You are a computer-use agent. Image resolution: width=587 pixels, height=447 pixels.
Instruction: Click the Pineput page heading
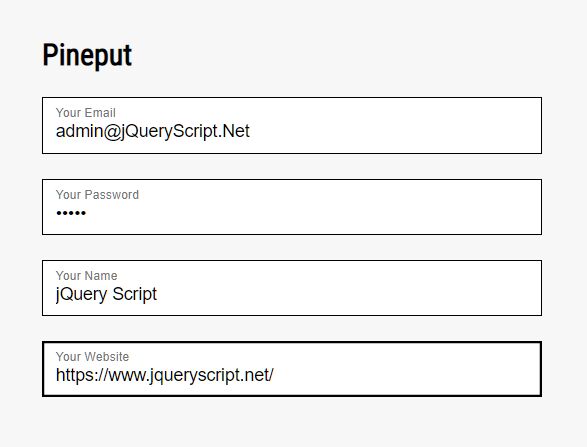coord(87,55)
